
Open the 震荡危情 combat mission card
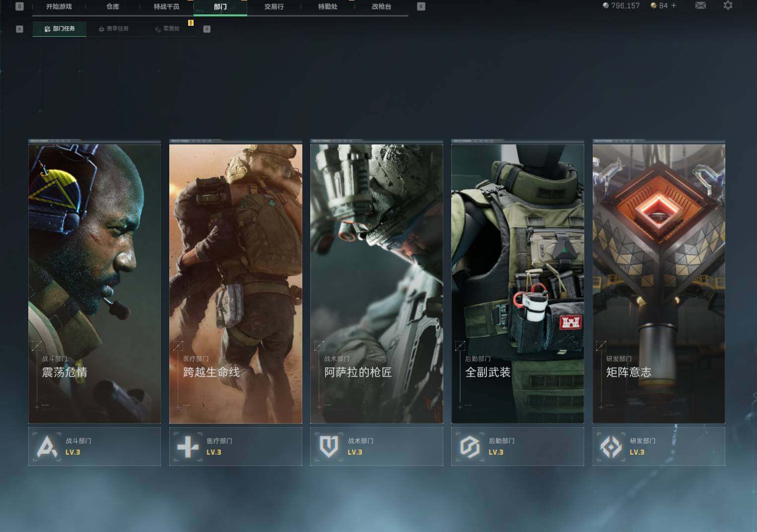coord(94,282)
